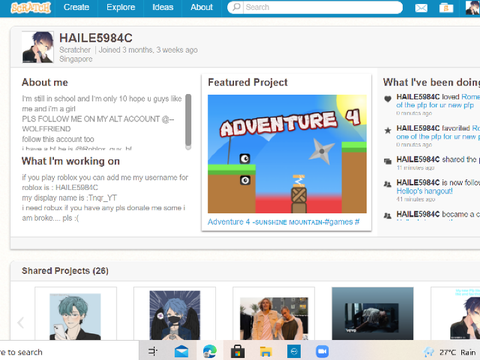
Task: Click the 'Joined 3 months, 3 weeks ago' text
Action: (148, 50)
